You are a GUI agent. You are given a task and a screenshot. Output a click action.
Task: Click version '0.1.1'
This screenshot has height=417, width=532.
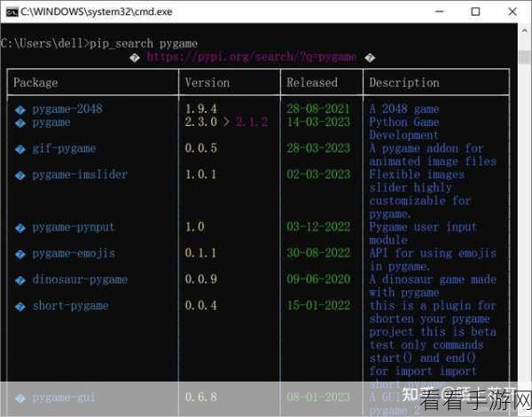[x=201, y=253]
